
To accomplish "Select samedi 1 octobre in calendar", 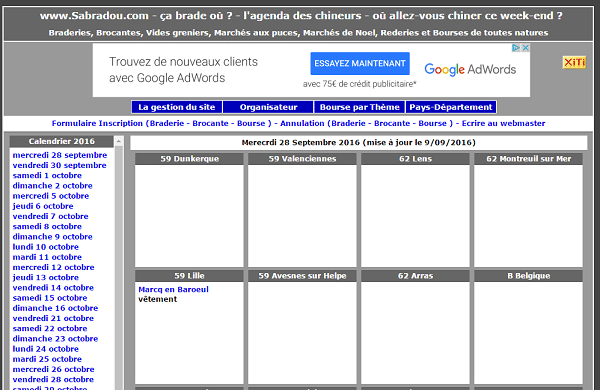I will click(47, 175).
